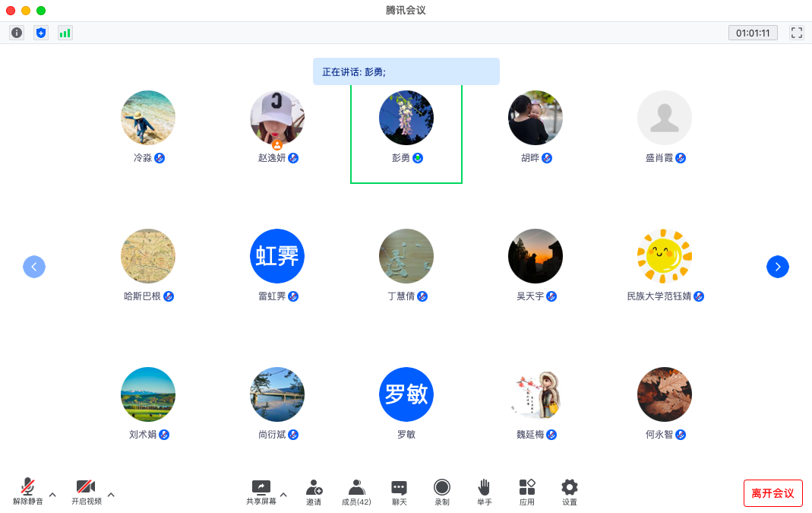
Task: Click 共享屏幕 to share screen
Action: click(x=261, y=492)
